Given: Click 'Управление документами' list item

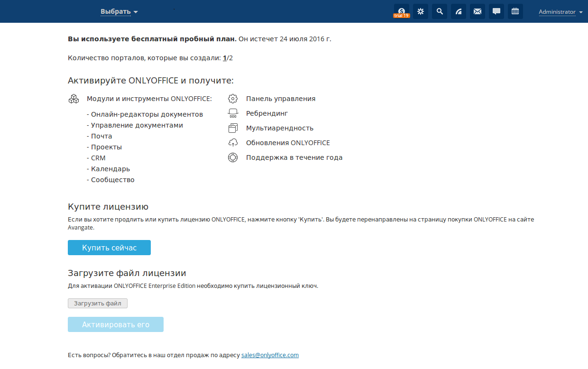Looking at the screenshot, I should [x=137, y=125].
